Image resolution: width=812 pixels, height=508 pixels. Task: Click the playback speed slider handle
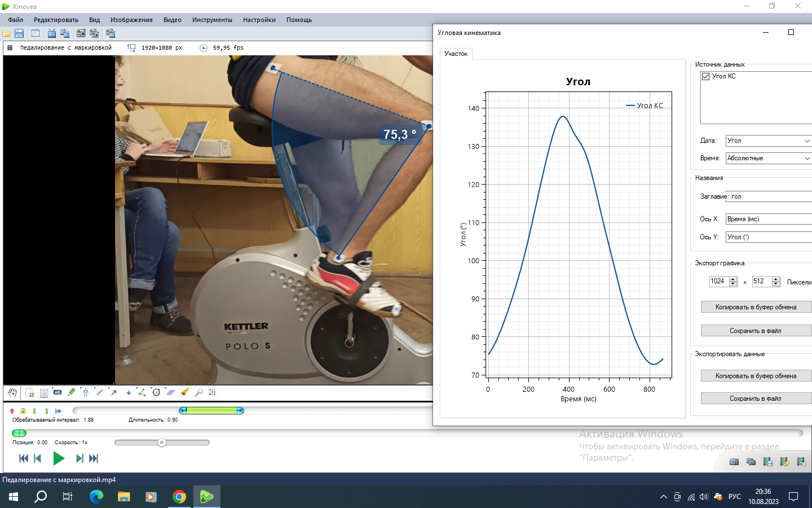pyautogui.click(x=162, y=443)
